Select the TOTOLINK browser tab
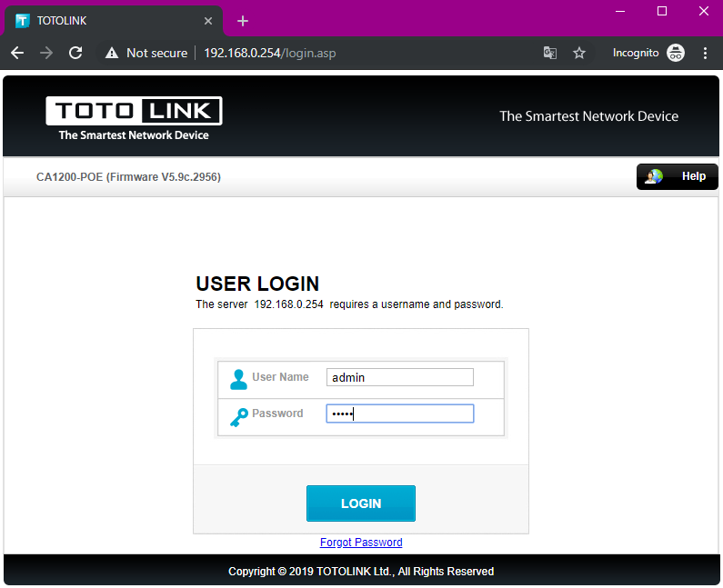The width and height of the screenshot is (723, 588). coord(113,21)
